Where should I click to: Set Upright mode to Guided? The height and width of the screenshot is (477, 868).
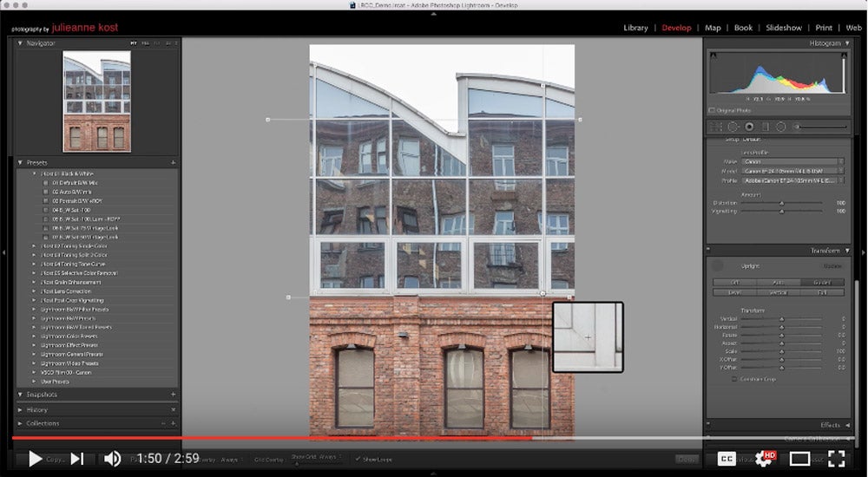pyautogui.click(x=822, y=282)
